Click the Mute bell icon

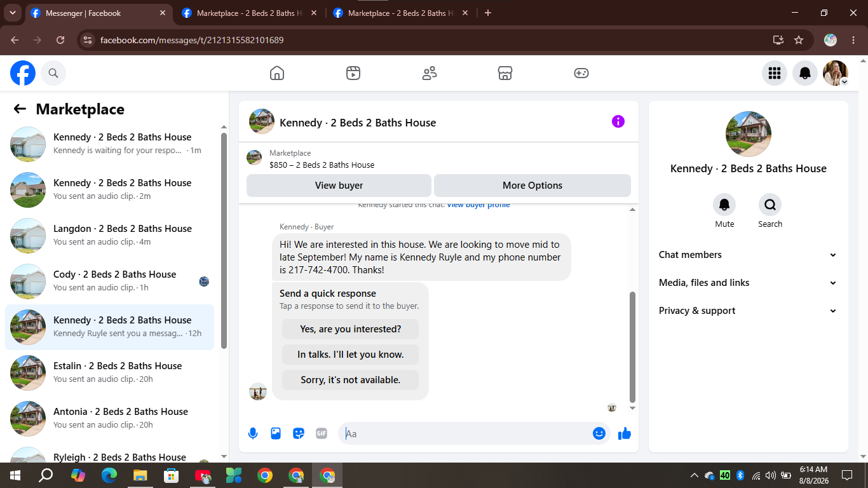724,205
